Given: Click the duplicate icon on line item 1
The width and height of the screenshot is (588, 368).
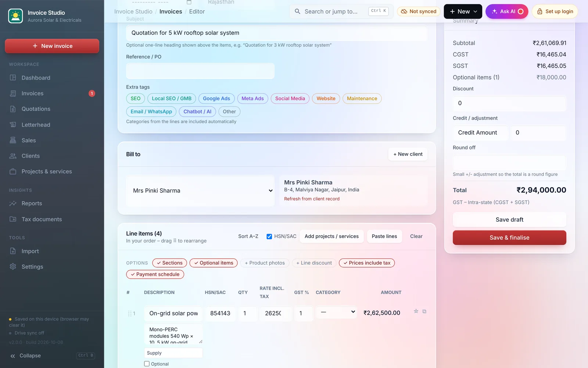Looking at the screenshot, I should click(424, 311).
